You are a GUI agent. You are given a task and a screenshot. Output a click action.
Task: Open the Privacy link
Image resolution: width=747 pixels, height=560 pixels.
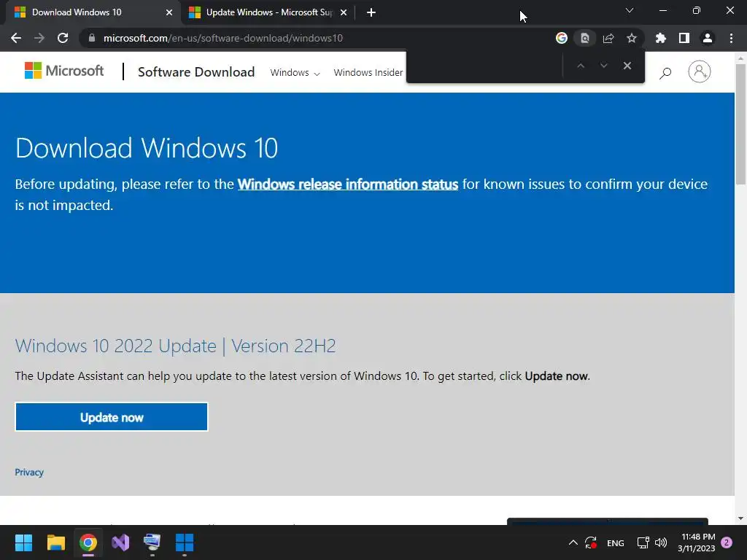point(29,472)
